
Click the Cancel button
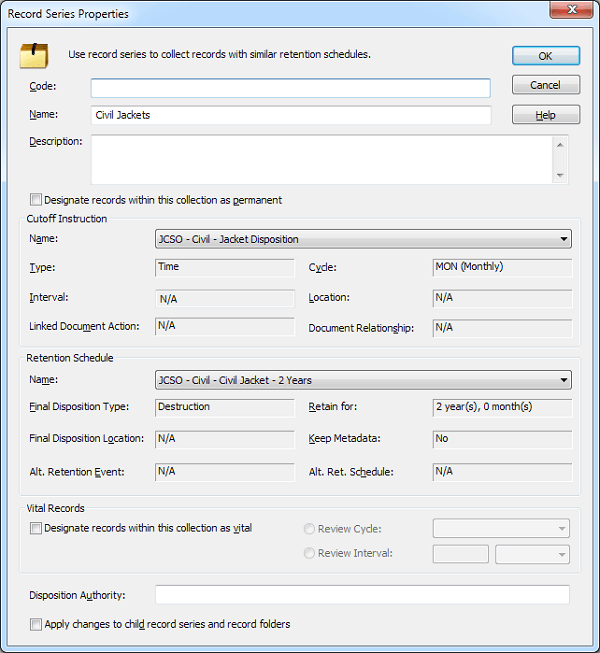point(546,85)
